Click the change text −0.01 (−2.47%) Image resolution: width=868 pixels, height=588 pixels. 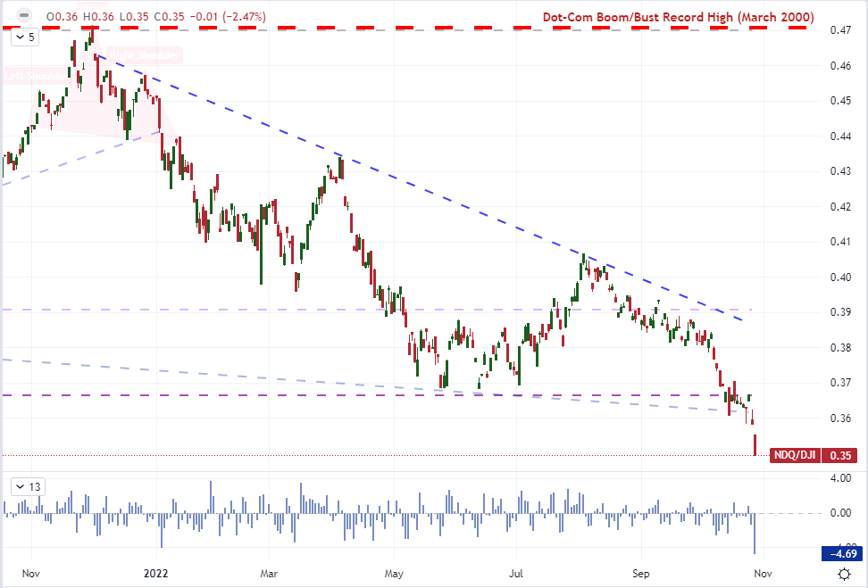pyautogui.click(x=228, y=17)
